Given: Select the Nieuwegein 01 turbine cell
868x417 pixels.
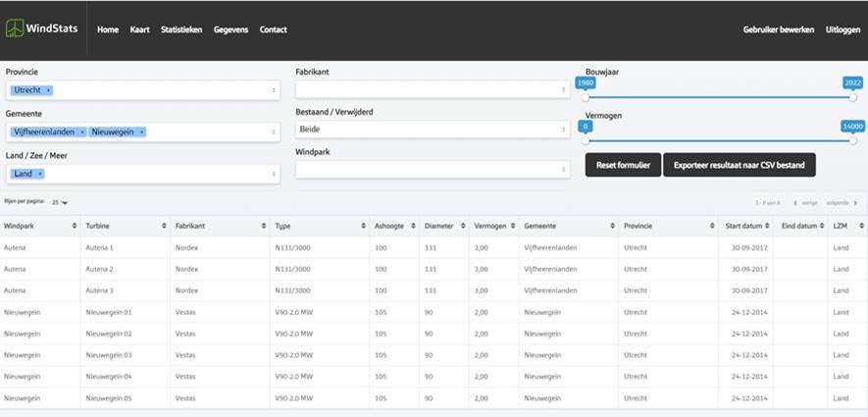Looking at the screenshot, I should tap(126, 312).
